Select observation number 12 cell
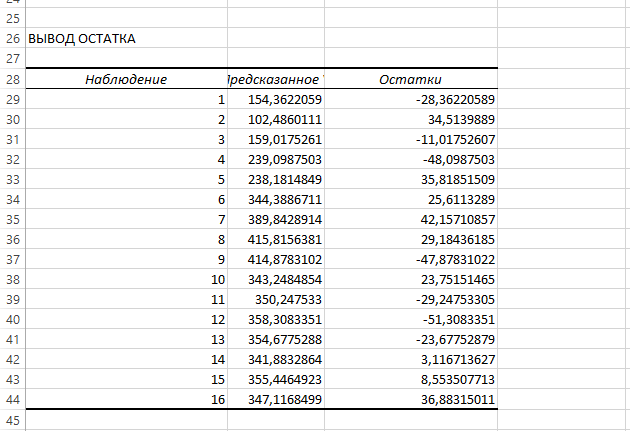The image size is (630, 431). click(x=127, y=319)
